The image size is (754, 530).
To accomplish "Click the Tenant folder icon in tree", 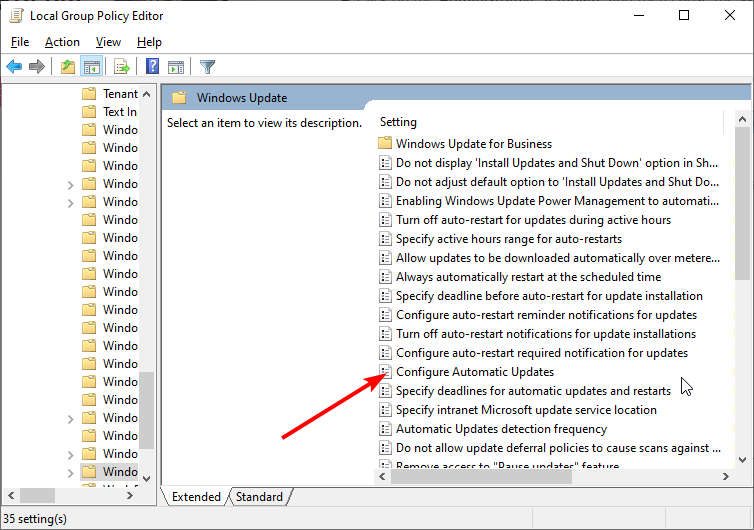I will 89,93.
